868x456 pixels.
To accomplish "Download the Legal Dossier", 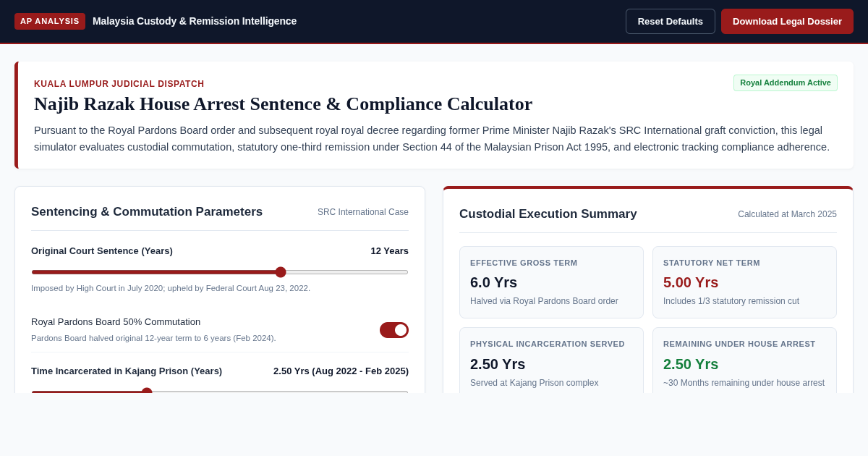I will point(787,21).
